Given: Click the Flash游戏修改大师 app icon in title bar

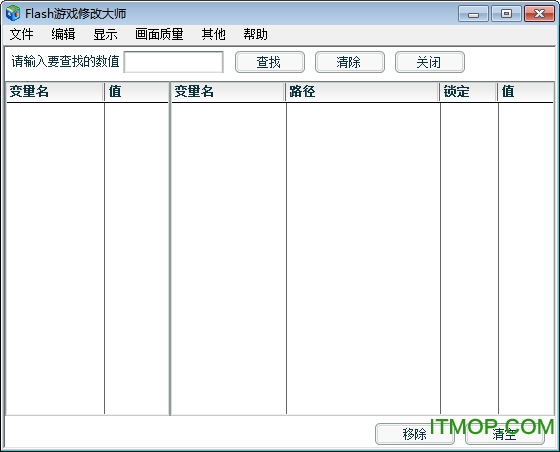Looking at the screenshot, I should (13, 13).
